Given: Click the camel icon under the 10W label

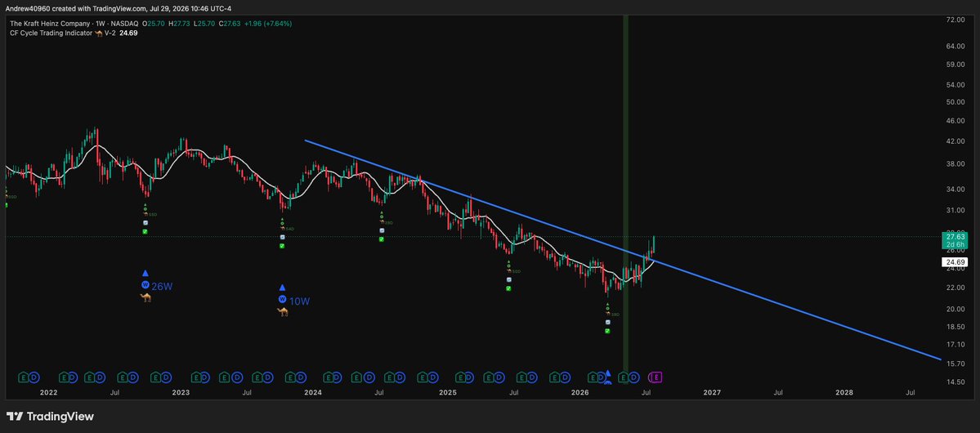Looking at the screenshot, I should coord(283,312).
